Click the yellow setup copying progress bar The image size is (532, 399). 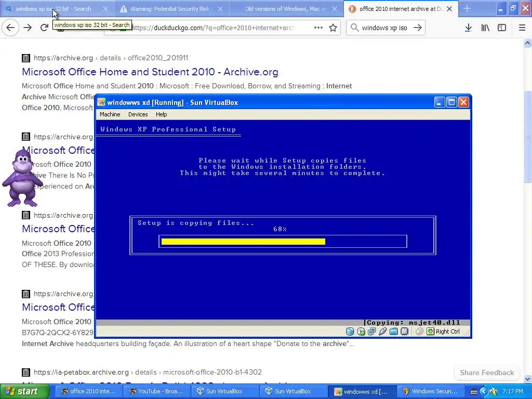[x=243, y=242]
